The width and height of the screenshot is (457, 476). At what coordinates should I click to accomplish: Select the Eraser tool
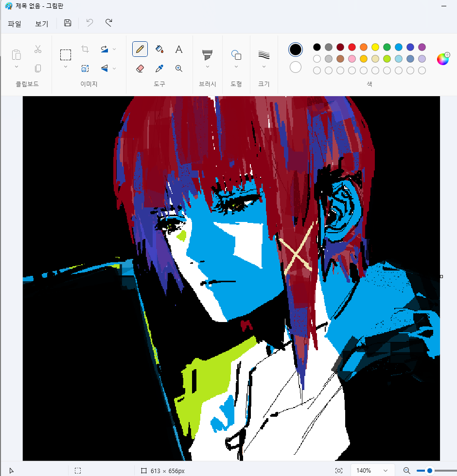(x=140, y=68)
